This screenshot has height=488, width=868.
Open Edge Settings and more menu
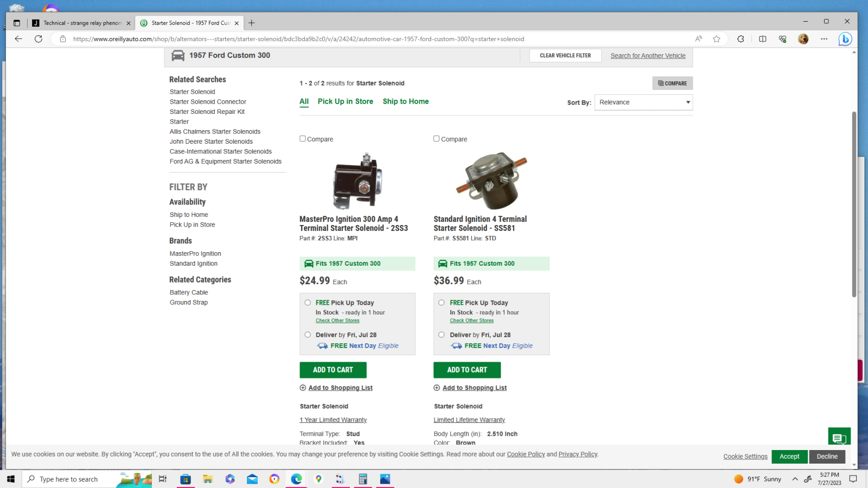(824, 38)
